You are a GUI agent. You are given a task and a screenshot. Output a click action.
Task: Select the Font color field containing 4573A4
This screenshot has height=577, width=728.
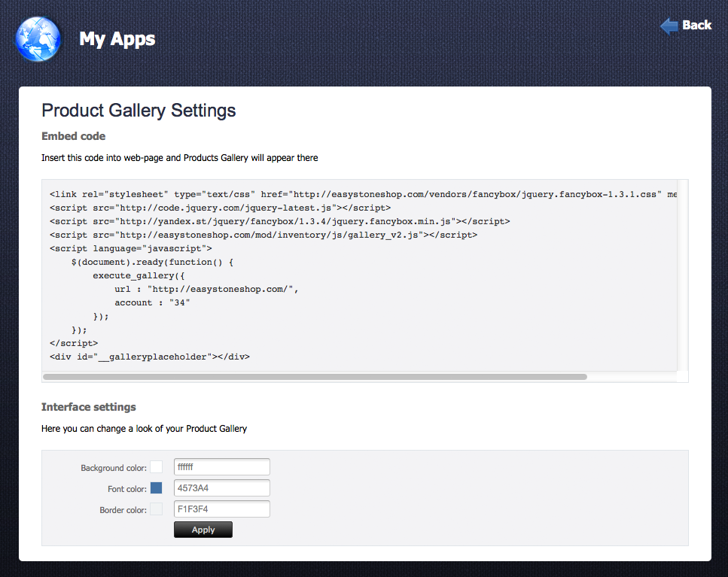pos(221,487)
